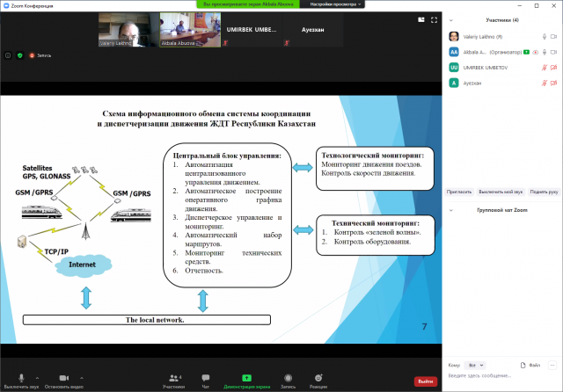Select UMIRBEK UMBETOV video tile

[252, 30]
